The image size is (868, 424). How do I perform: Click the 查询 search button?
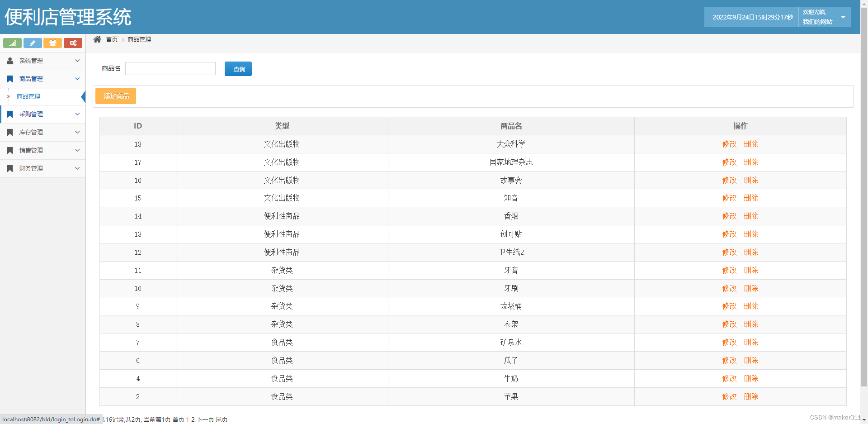coord(238,69)
